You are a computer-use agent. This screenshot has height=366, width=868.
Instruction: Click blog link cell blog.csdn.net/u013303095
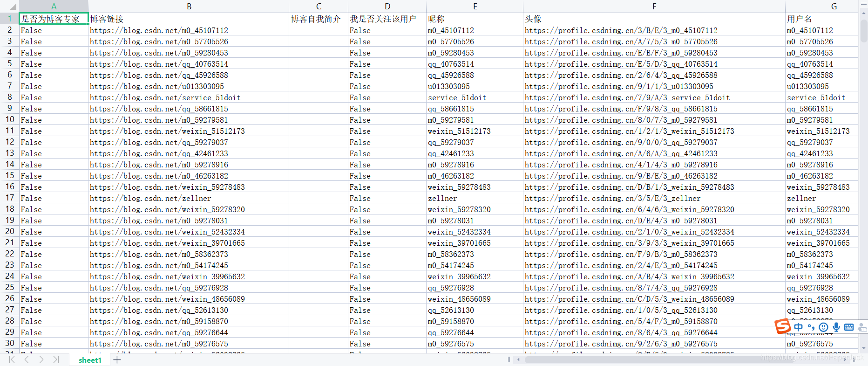point(189,86)
